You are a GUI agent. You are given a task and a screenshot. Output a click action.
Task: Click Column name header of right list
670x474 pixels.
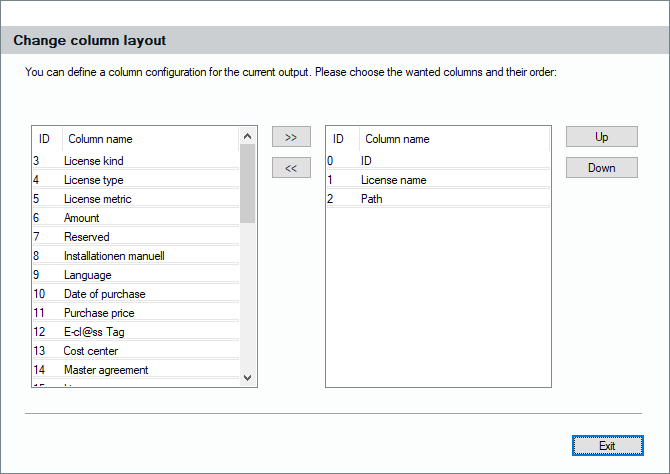coord(397,139)
